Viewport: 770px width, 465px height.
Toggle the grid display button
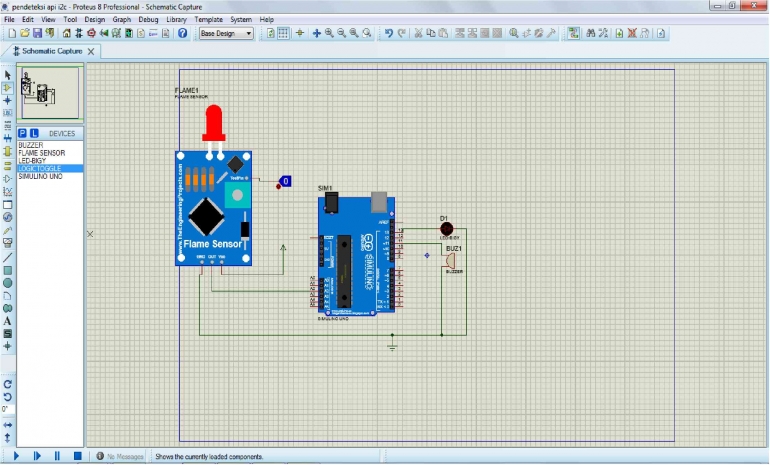coord(283,33)
